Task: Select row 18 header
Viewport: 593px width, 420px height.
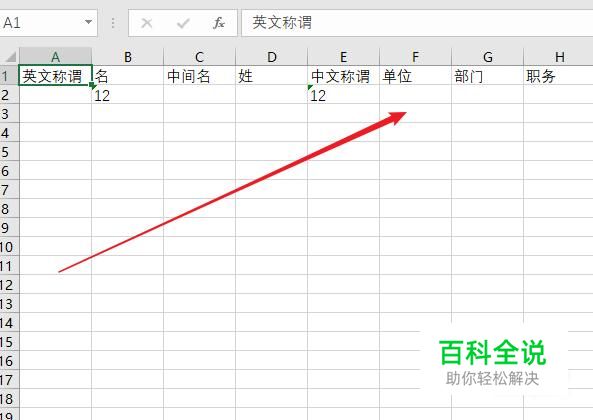Action: pos(9,398)
